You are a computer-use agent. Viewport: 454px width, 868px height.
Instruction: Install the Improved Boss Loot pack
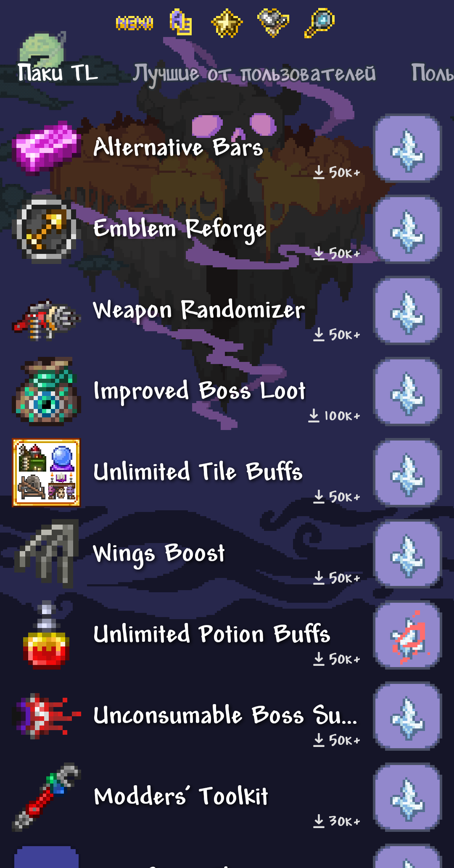407,393
